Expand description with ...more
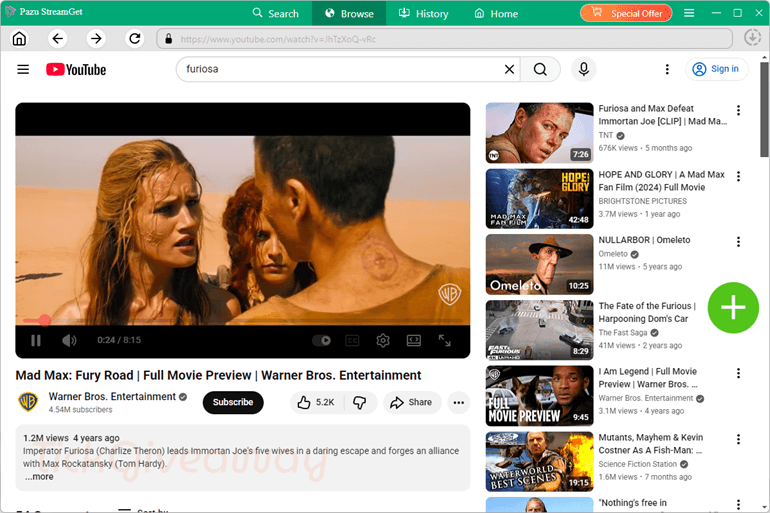 tap(39, 477)
